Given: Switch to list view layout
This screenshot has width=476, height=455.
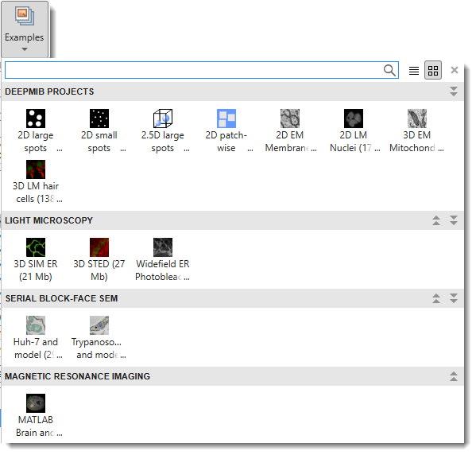Looking at the screenshot, I should pos(414,71).
